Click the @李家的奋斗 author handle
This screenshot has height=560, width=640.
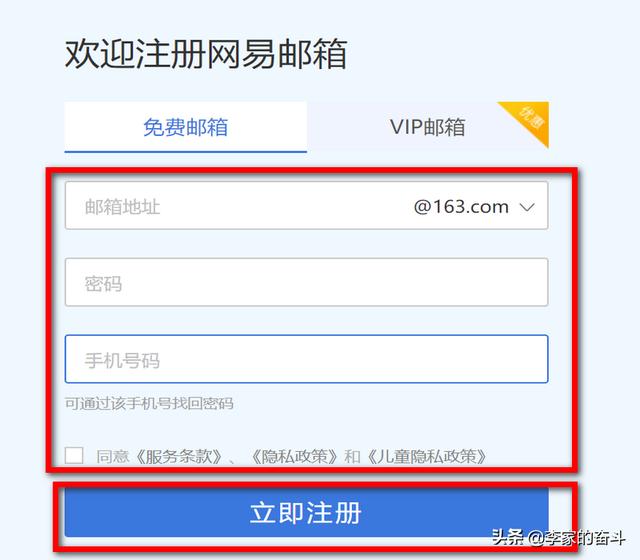[576, 538]
